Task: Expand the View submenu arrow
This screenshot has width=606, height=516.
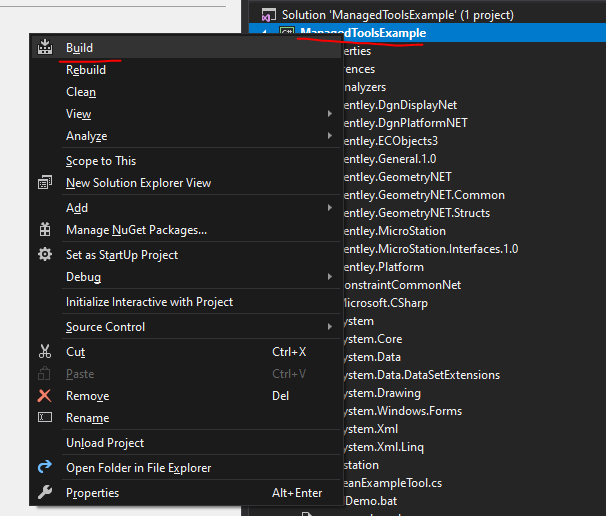Action: tap(330, 114)
